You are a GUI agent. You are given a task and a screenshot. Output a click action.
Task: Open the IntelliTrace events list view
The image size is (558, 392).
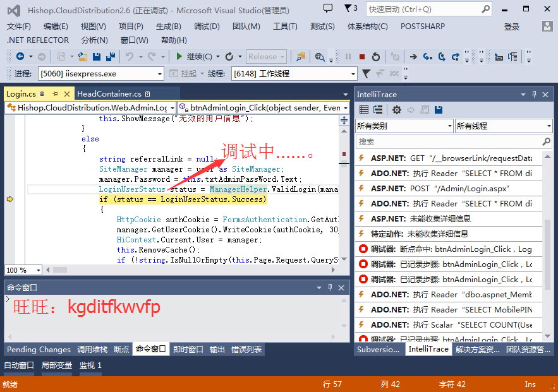click(x=364, y=110)
